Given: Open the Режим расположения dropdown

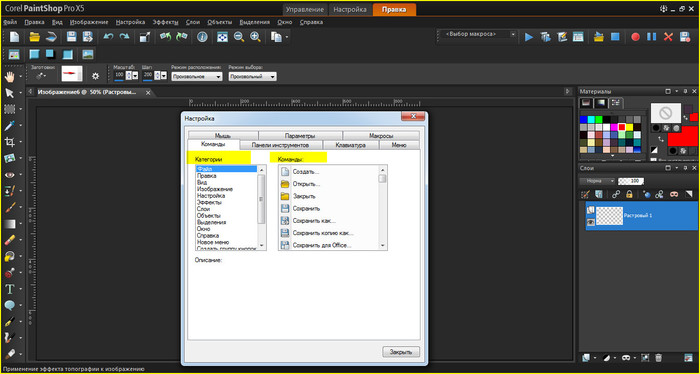Looking at the screenshot, I should pos(197,77).
